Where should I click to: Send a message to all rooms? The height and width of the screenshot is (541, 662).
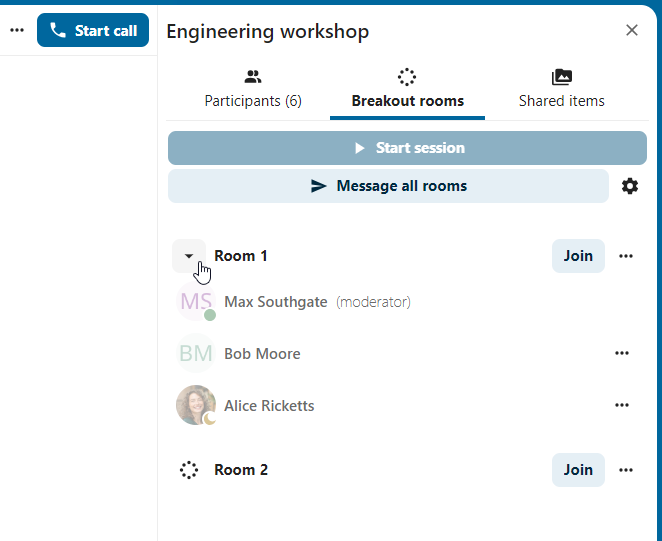pos(388,186)
